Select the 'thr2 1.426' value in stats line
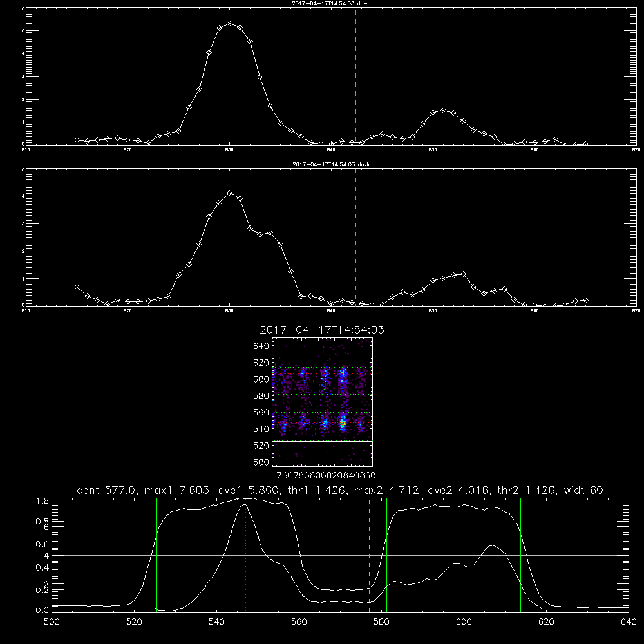644x644 pixels. pos(527,490)
